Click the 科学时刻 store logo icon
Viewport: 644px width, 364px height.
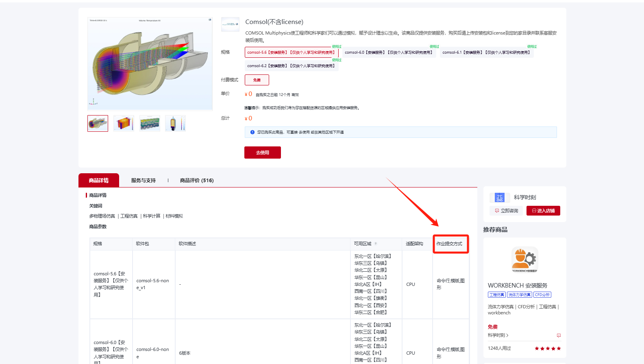point(499,198)
